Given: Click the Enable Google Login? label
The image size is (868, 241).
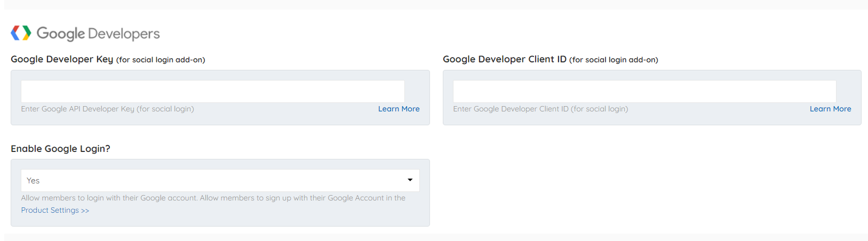Looking at the screenshot, I should (x=60, y=149).
